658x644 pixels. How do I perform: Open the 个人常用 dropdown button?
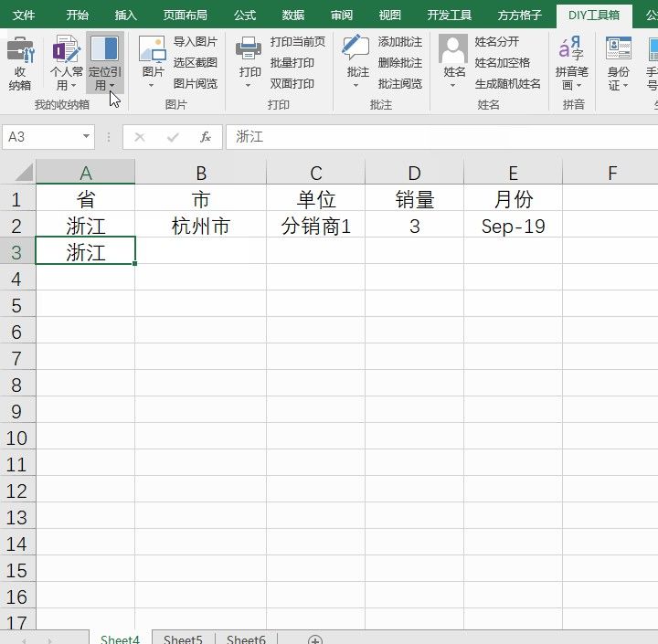pyautogui.click(x=67, y=63)
